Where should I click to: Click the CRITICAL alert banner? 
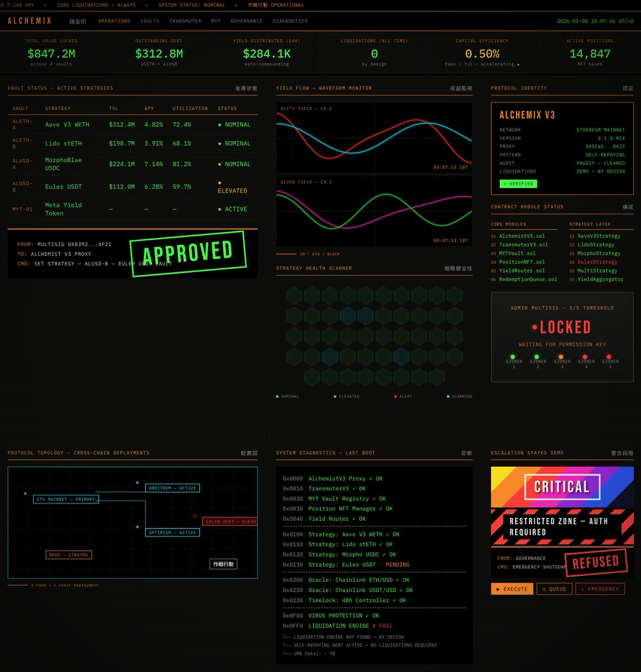562,487
